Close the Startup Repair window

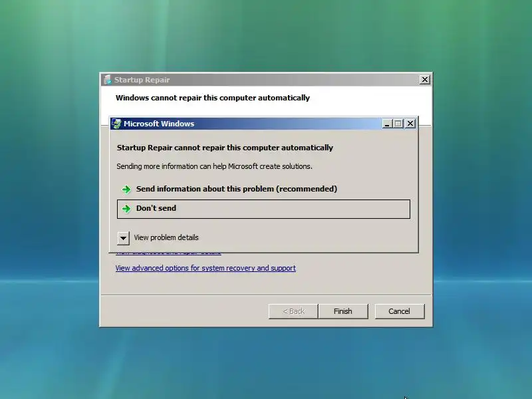click(x=424, y=80)
